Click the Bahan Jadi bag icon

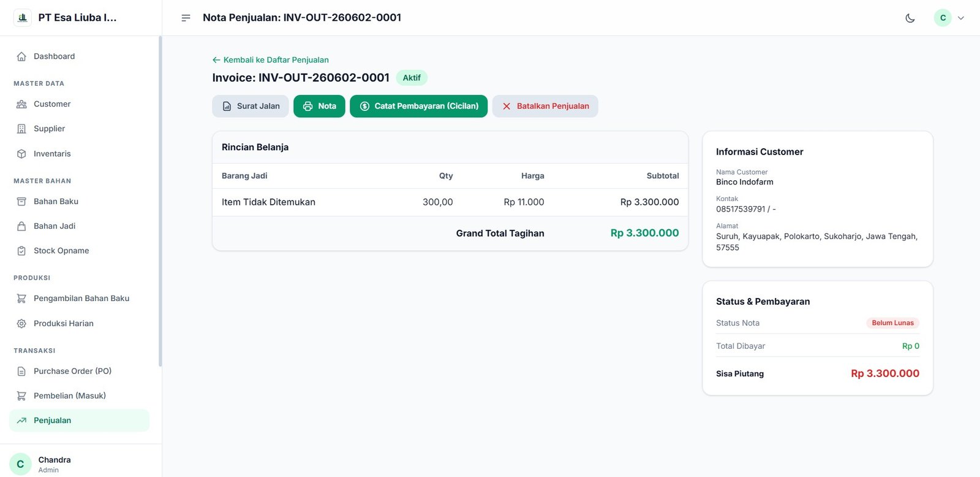tap(21, 226)
